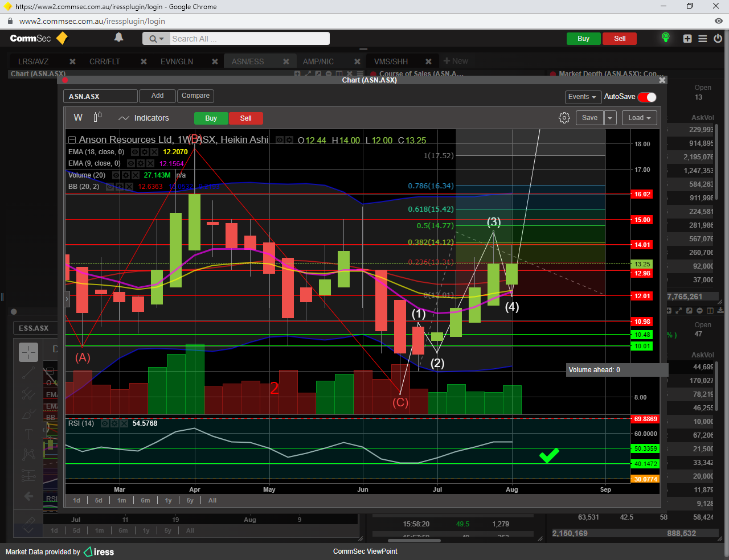This screenshot has height=560, width=729.
Task: Edit the ASN.ASX symbol field
Action: 100,96
